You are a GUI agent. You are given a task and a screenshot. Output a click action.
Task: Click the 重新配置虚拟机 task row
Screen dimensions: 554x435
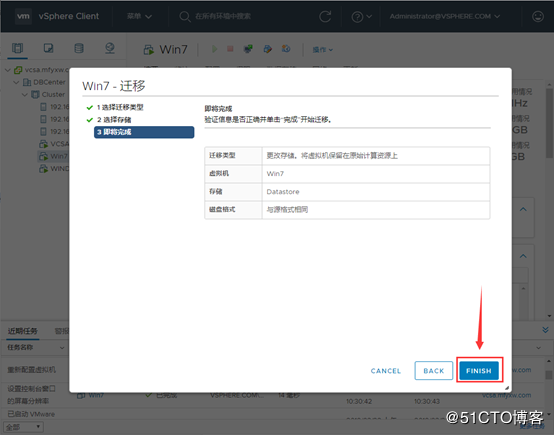[x=31, y=370]
